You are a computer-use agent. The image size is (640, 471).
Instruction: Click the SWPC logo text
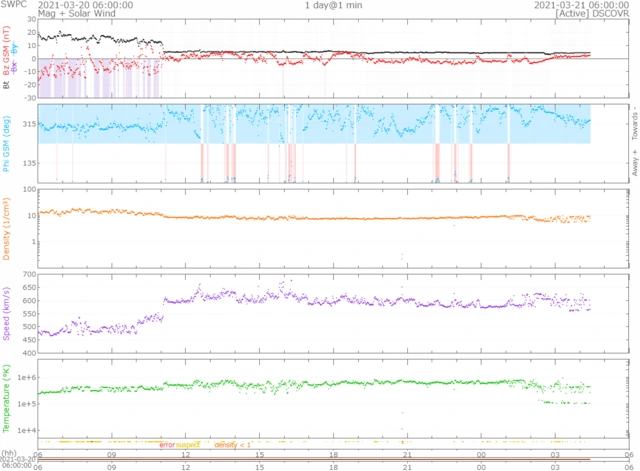(x=13, y=5)
